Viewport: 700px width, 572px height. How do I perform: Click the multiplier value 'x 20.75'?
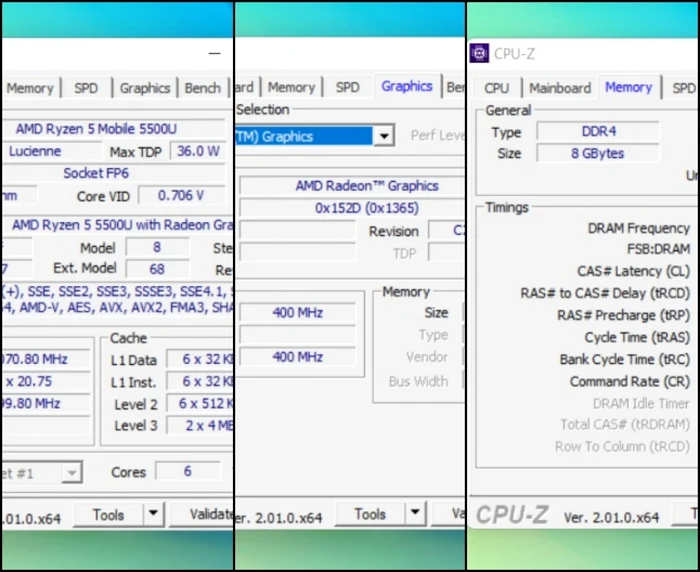pos(46,381)
